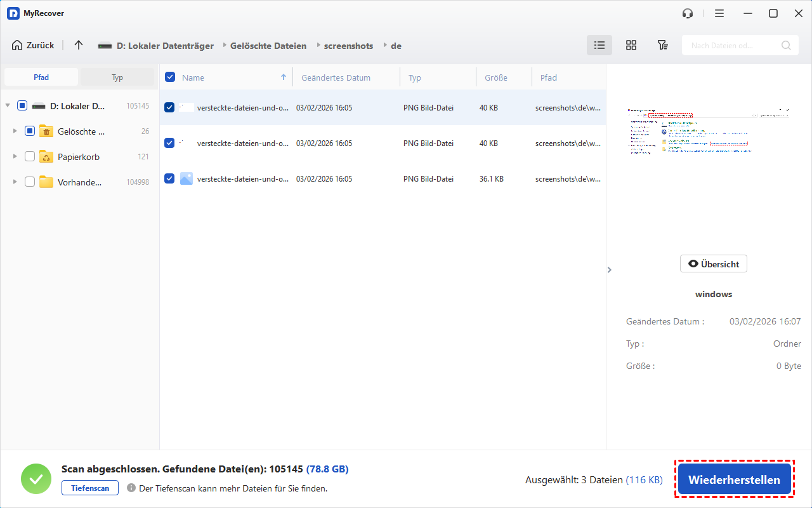
Task: Click the file search input field
Action: 733,45
